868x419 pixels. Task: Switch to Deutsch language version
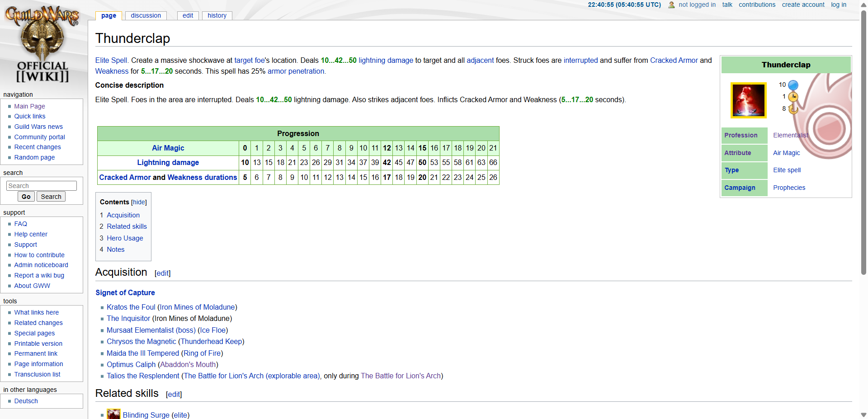pos(26,401)
